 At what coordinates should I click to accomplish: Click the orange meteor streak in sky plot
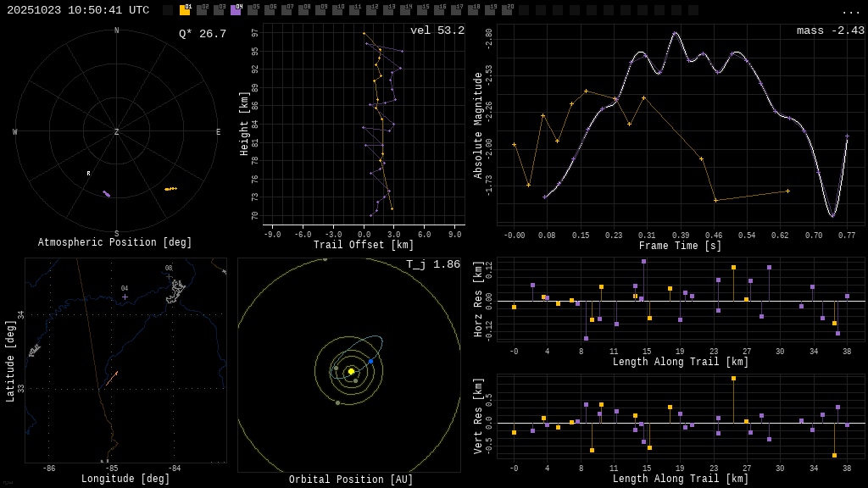pos(170,189)
